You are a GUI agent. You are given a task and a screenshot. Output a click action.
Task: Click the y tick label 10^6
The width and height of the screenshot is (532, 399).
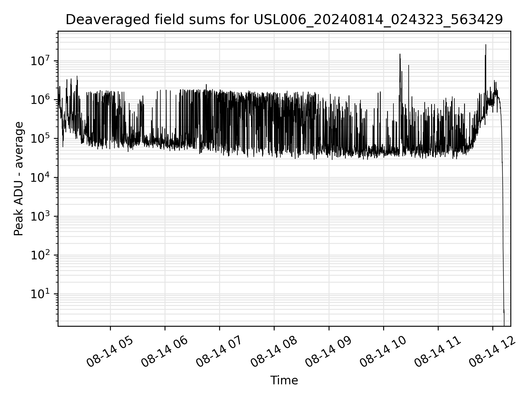(40, 99)
